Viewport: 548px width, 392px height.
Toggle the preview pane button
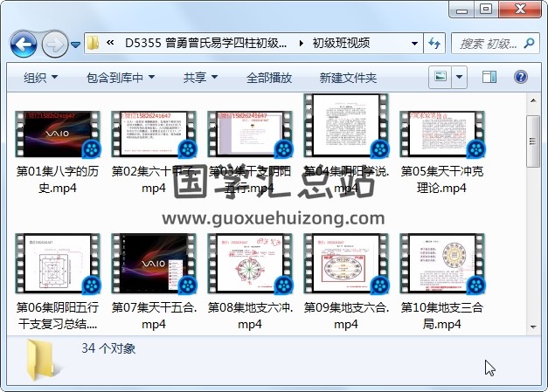pos(489,77)
